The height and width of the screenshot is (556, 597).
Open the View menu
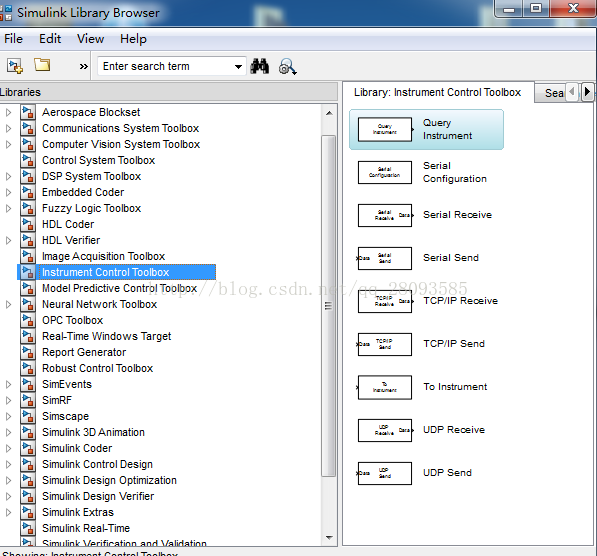90,39
